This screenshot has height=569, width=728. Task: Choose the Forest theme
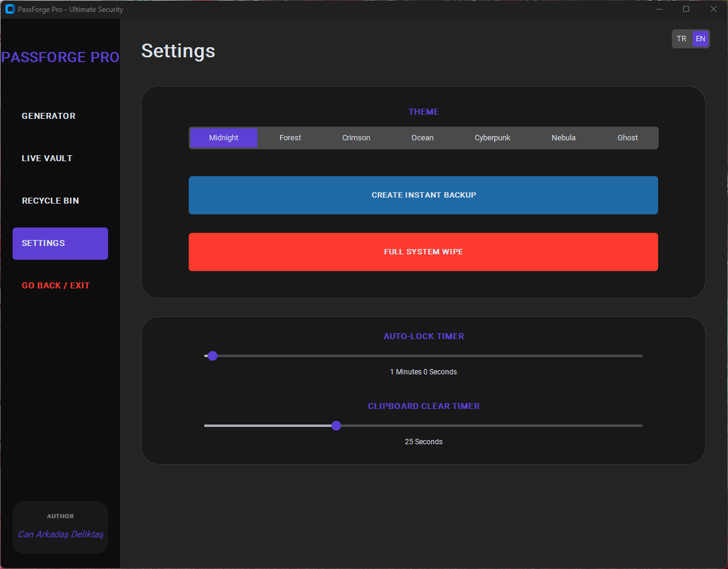pos(290,138)
